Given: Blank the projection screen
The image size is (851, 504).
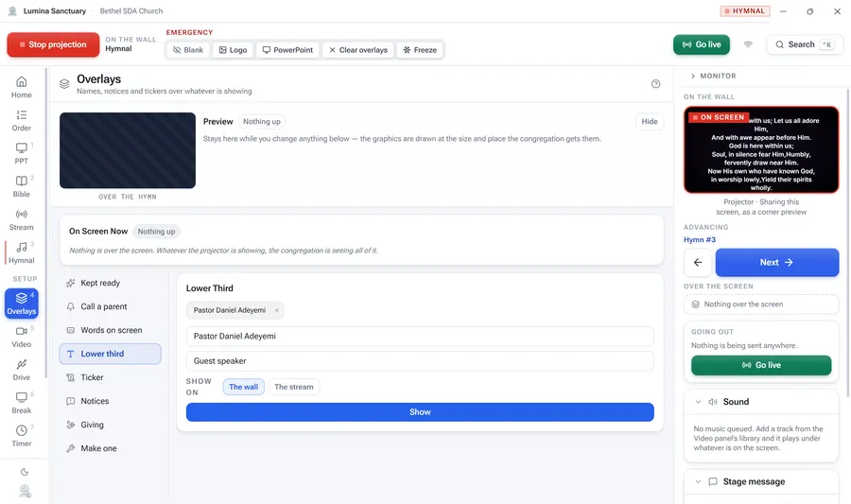Looking at the screenshot, I should pos(188,50).
